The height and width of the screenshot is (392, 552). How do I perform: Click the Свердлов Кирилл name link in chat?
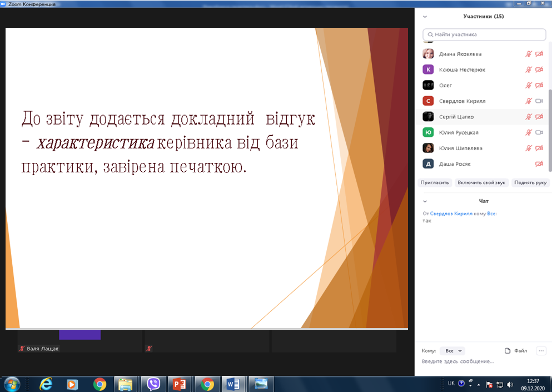pos(451,214)
